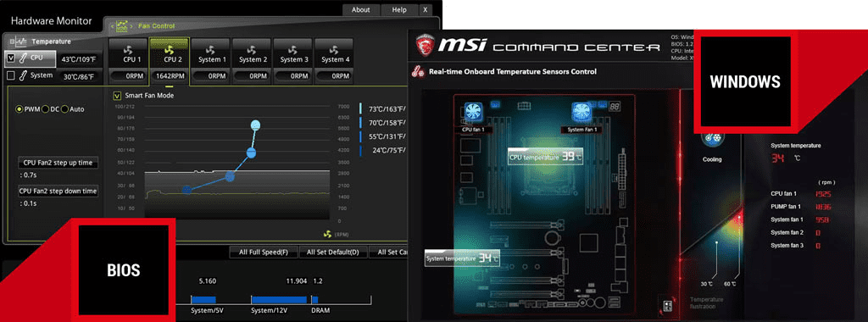Open the About menu
Image resolution: width=868 pixels, height=322 pixels.
click(360, 10)
